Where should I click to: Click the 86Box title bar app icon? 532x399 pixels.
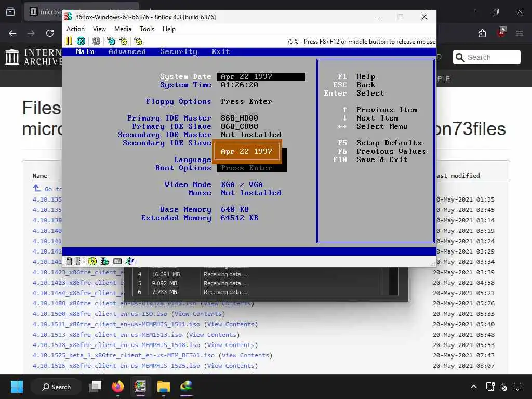point(68,17)
